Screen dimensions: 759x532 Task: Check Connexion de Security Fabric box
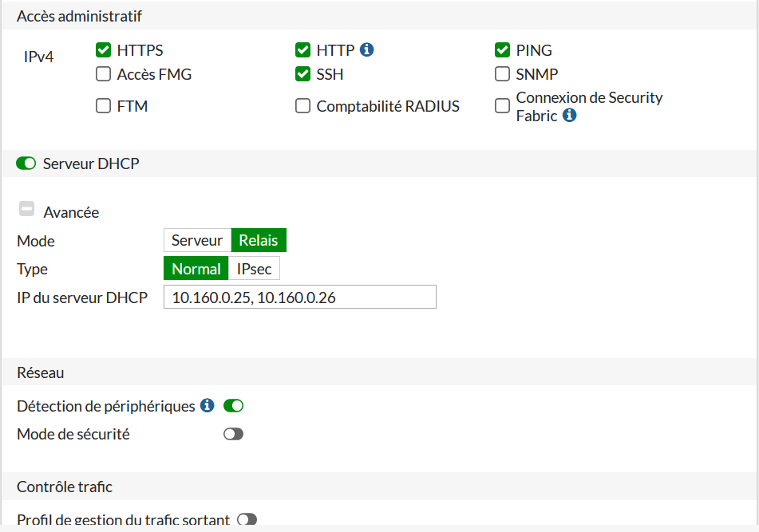[502, 106]
